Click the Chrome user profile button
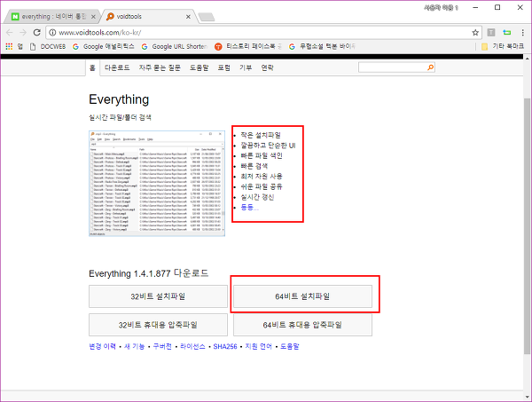This screenshot has width=532, height=402. click(x=441, y=7)
